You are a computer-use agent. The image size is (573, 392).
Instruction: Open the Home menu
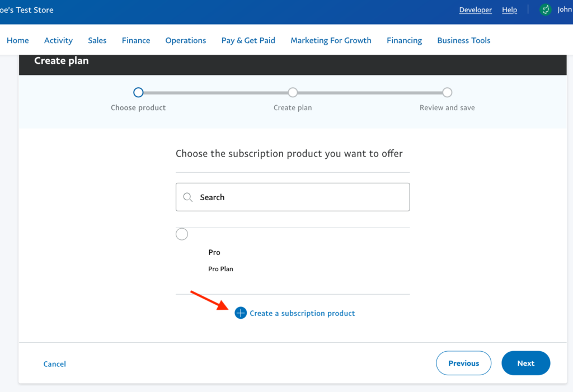pyautogui.click(x=17, y=40)
